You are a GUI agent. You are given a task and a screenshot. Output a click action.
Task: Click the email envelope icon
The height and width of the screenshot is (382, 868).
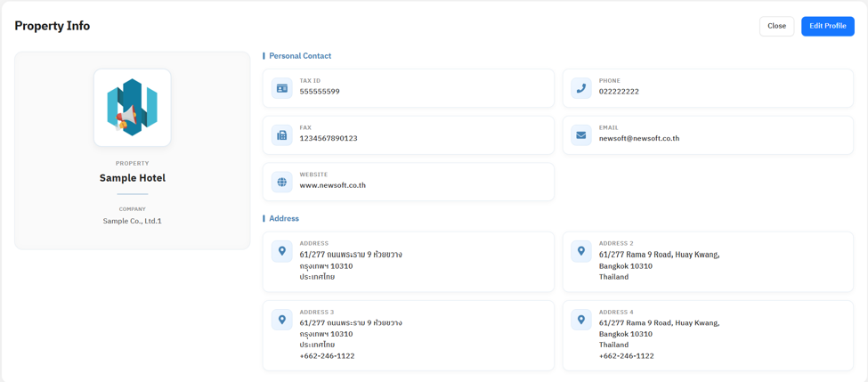click(580, 135)
